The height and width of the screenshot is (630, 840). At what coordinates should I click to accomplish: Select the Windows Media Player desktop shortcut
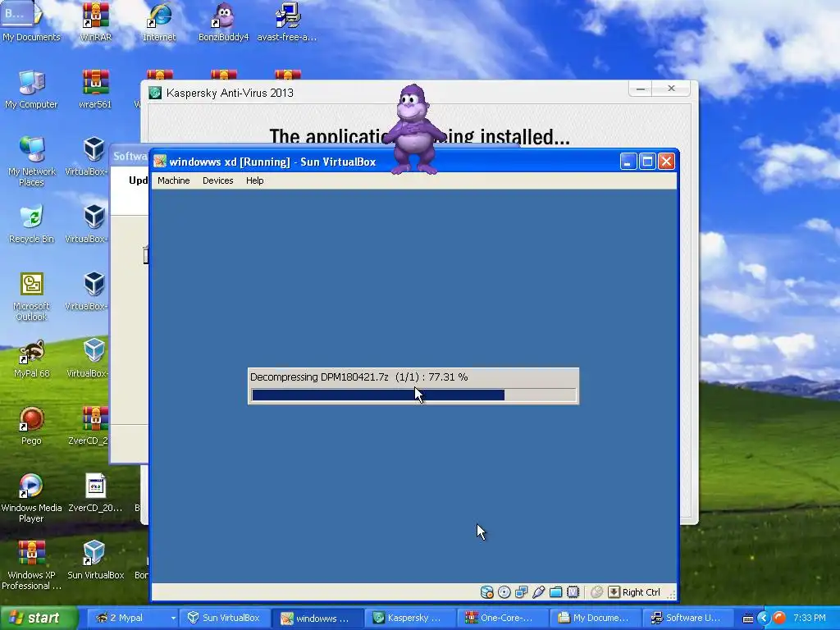(x=31, y=498)
